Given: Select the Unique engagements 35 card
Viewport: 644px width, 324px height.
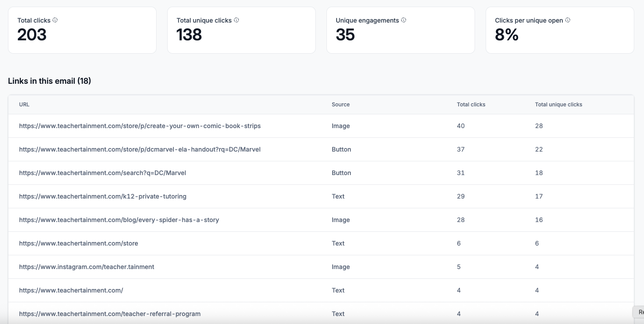Looking at the screenshot, I should [401, 30].
